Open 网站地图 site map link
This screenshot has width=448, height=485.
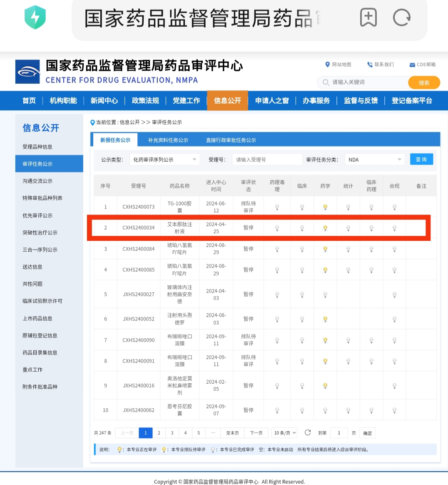[x=338, y=64]
